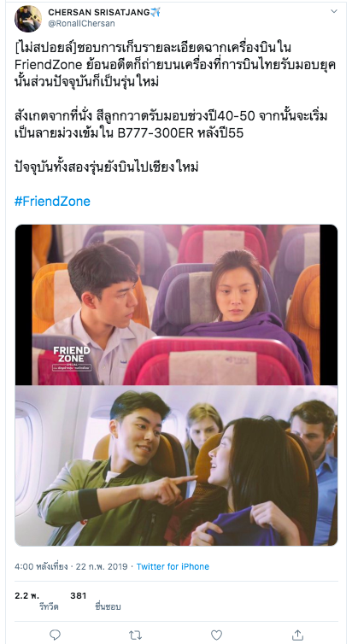Click the reply speech bubble icon
The height and width of the screenshot is (644, 352).
55,635
